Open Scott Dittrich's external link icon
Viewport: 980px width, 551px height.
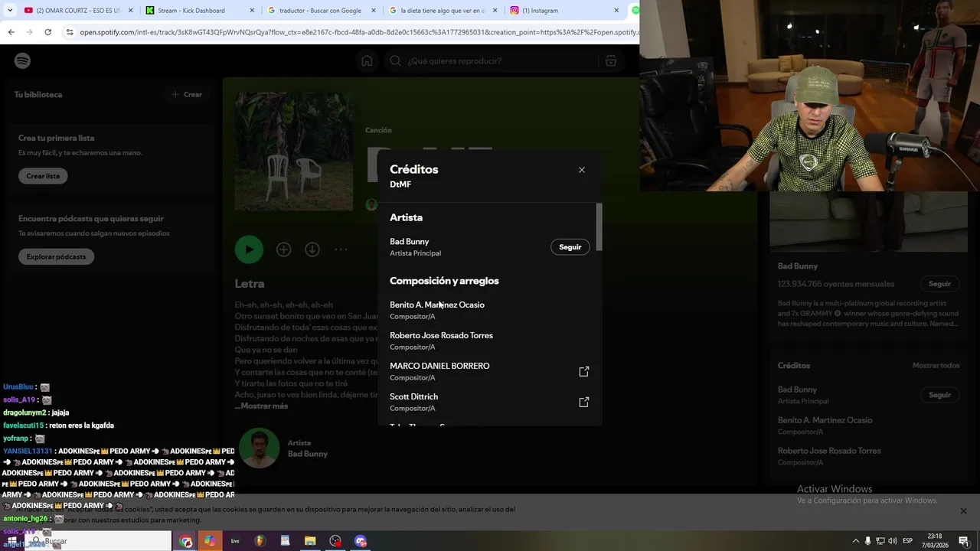click(x=584, y=402)
